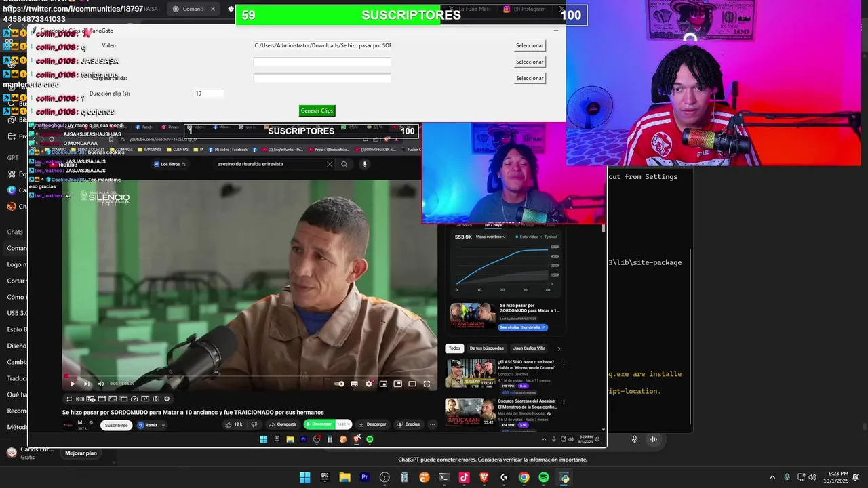Screen dimensions: 868x488
Task: Open the playback speed gauge icon
Action: 134,399
